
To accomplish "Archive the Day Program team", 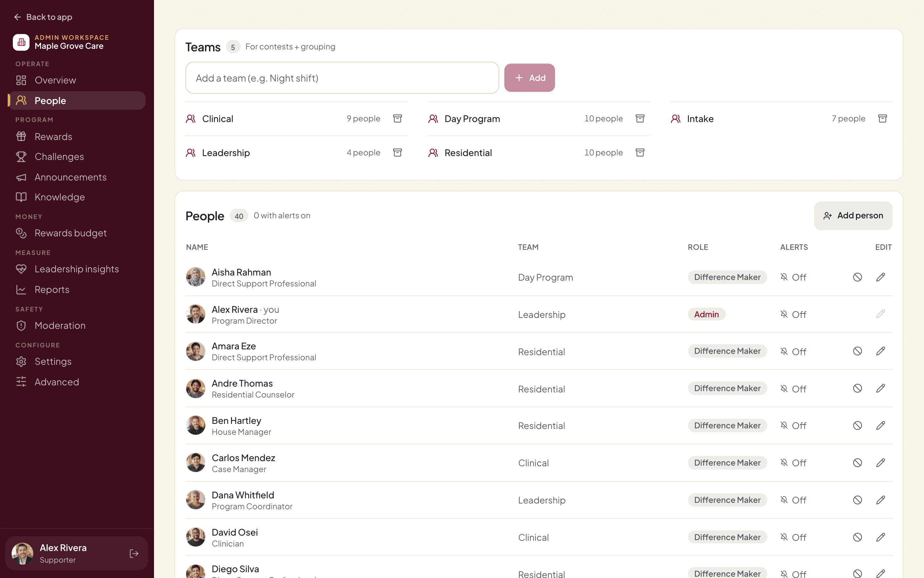I will [x=640, y=118].
